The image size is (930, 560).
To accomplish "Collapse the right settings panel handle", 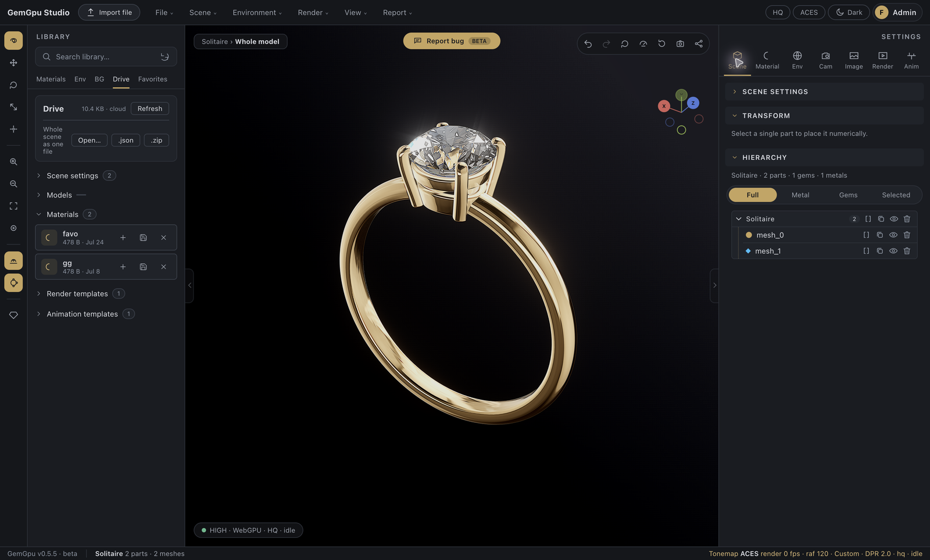I will 714,285.
